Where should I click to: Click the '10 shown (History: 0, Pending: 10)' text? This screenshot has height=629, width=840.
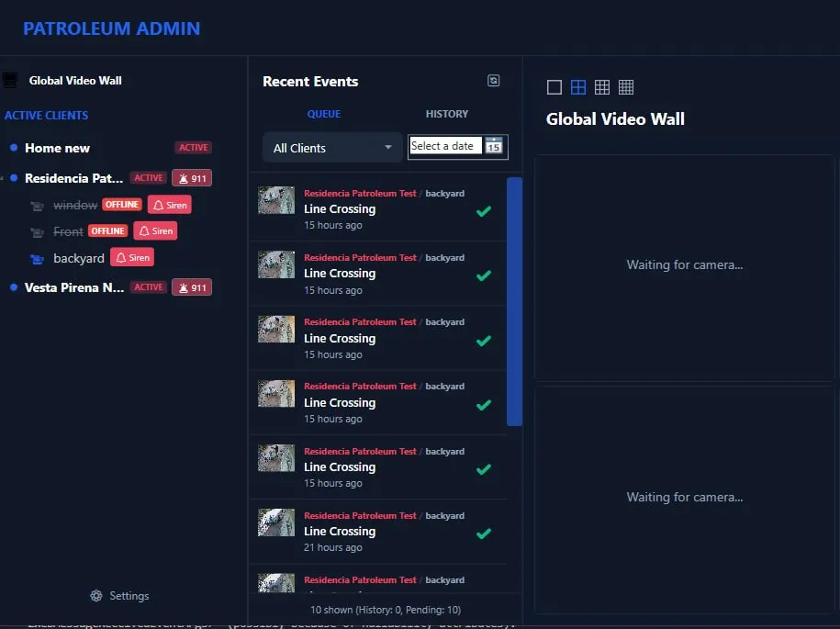pyautogui.click(x=386, y=610)
